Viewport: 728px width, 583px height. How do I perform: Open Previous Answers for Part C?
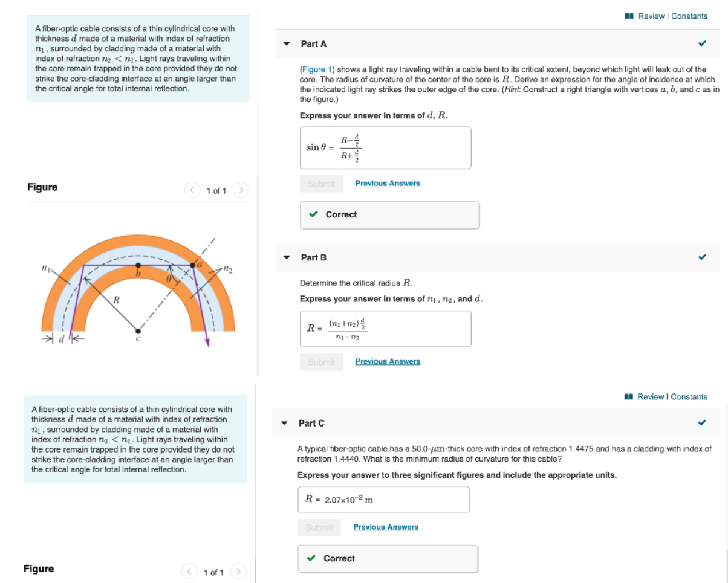(x=386, y=527)
